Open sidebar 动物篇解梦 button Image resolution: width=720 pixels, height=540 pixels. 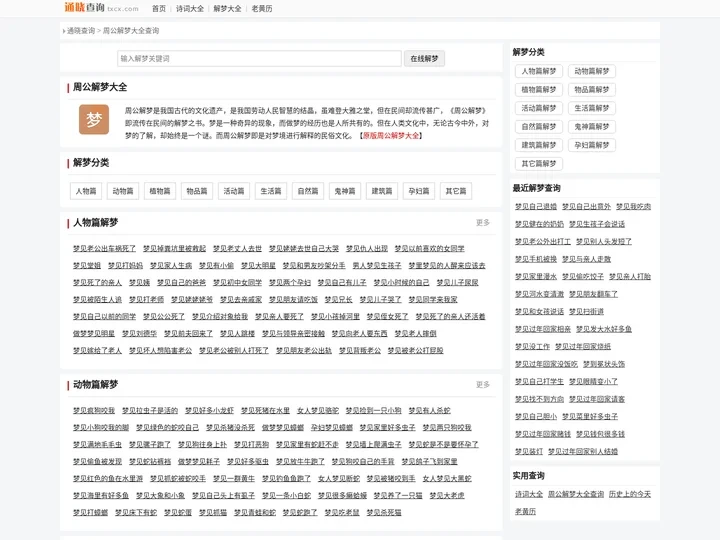(592, 71)
